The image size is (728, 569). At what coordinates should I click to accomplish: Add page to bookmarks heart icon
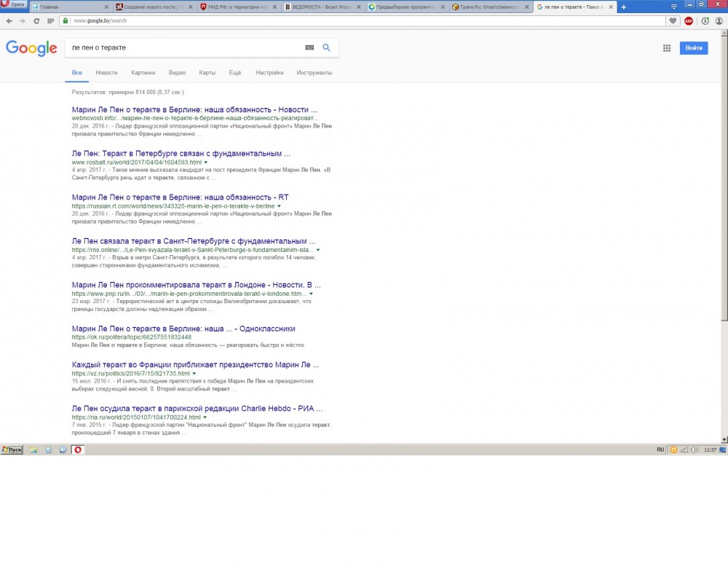[673, 21]
